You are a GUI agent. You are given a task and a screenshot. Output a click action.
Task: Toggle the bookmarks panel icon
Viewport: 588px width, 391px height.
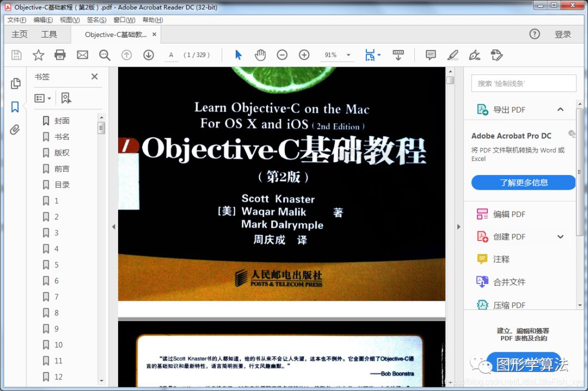pos(15,107)
